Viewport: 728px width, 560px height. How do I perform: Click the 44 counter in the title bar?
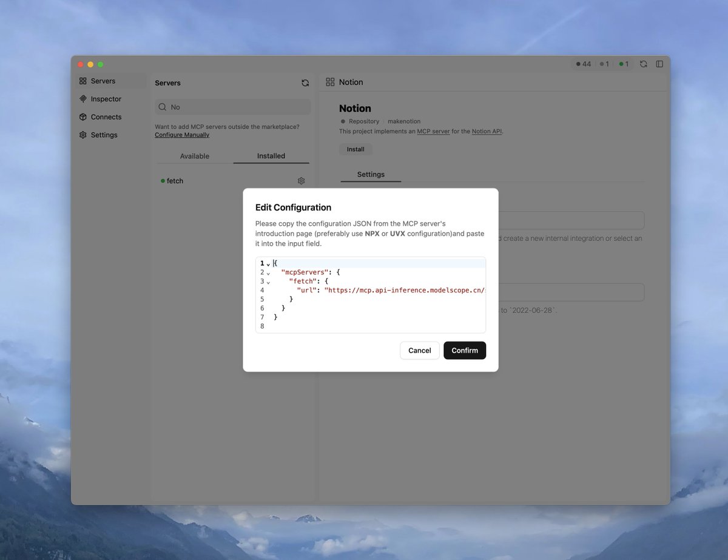pos(583,63)
